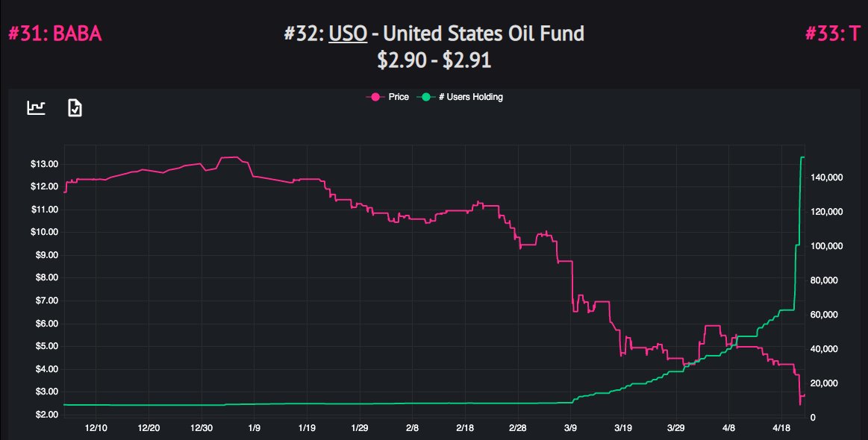Click the 140,000 label on users axis
This screenshot has width=868, height=440.
825,177
